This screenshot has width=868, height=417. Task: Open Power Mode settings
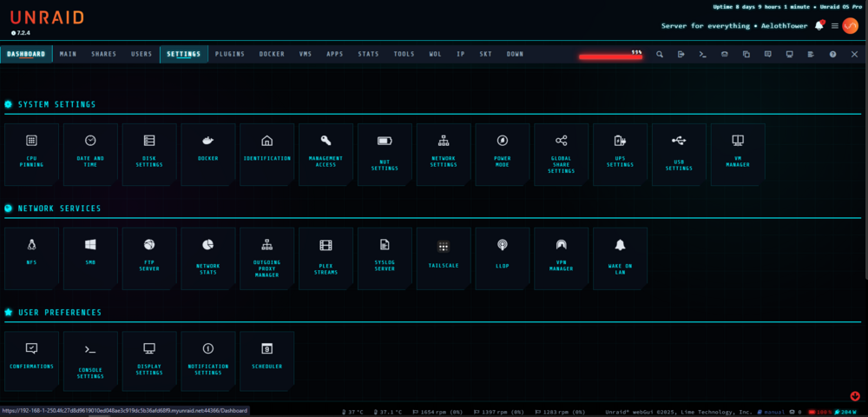point(502,155)
